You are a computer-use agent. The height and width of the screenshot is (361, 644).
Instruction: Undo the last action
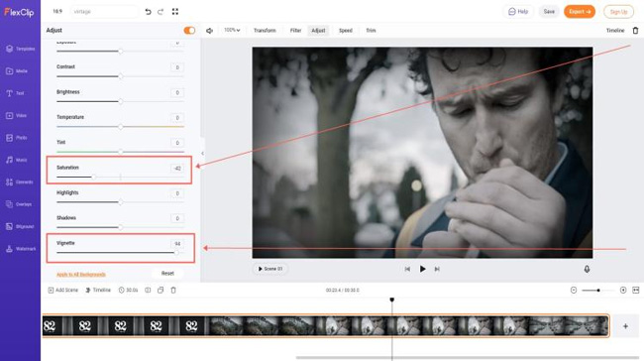(148, 12)
